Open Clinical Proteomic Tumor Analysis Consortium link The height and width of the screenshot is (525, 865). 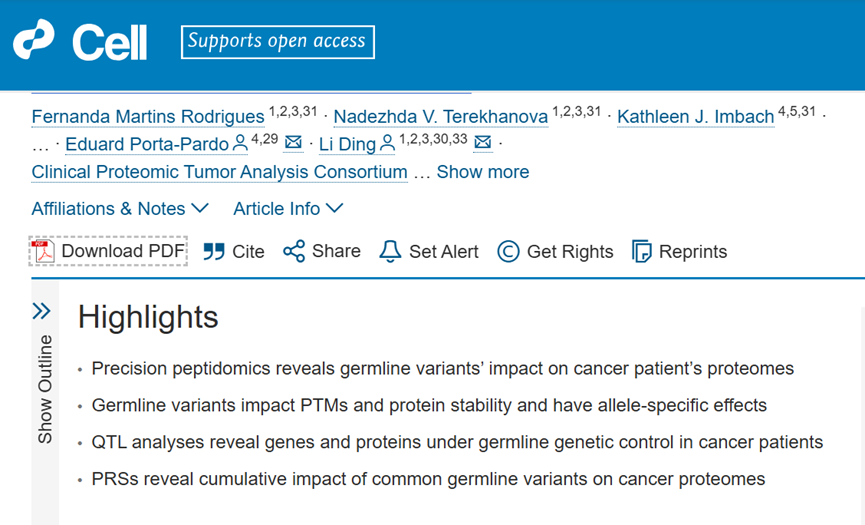219,172
